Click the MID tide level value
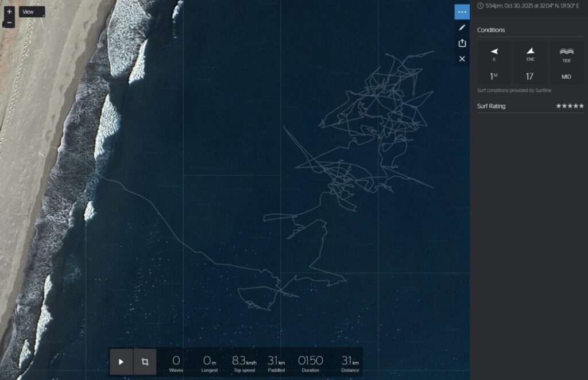Screen dimensions: 588x380 [566, 76]
